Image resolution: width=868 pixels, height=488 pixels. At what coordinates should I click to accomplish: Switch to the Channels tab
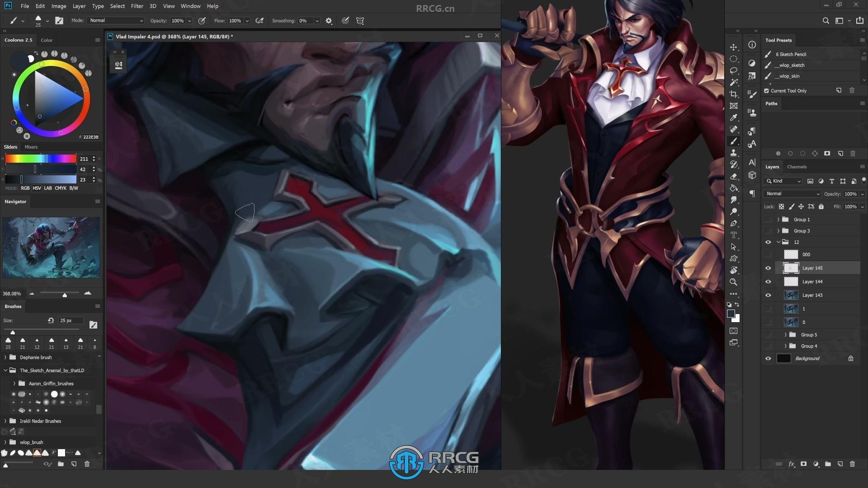click(797, 167)
